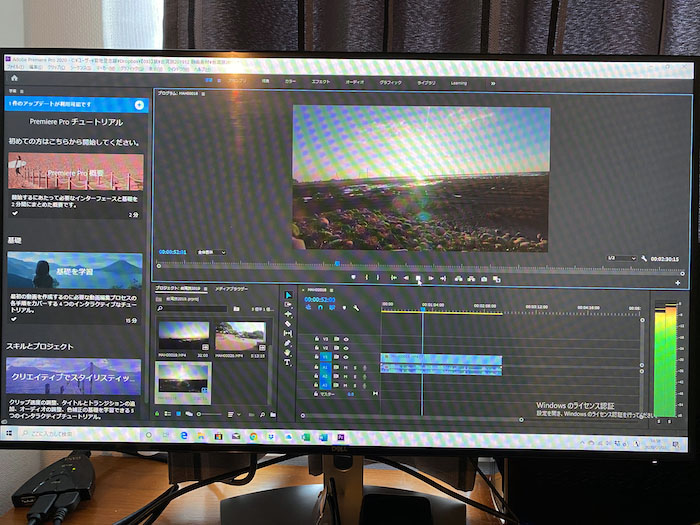Toggle V3 track output eye

[346, 339]
